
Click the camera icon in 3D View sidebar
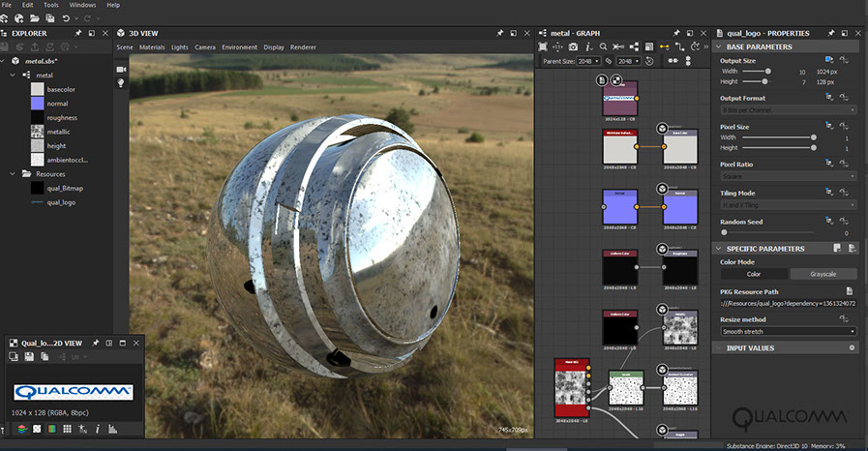pyautogui.click(x=122, y=70)
